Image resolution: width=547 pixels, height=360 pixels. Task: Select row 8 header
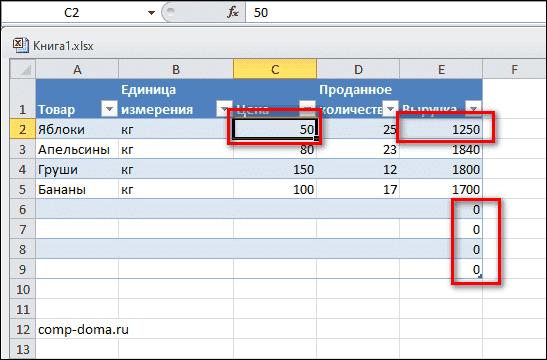pyautogui.click(x=23, y=249)
